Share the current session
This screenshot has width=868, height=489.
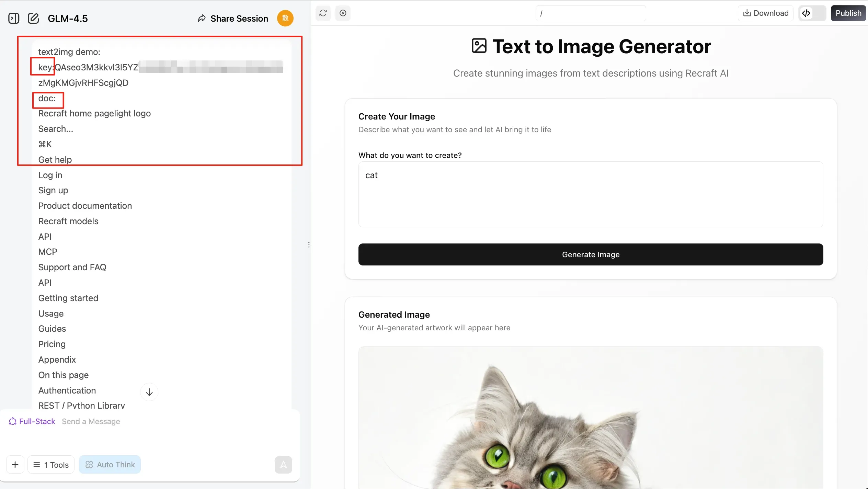pyautogui.click(x=233, y=19)
